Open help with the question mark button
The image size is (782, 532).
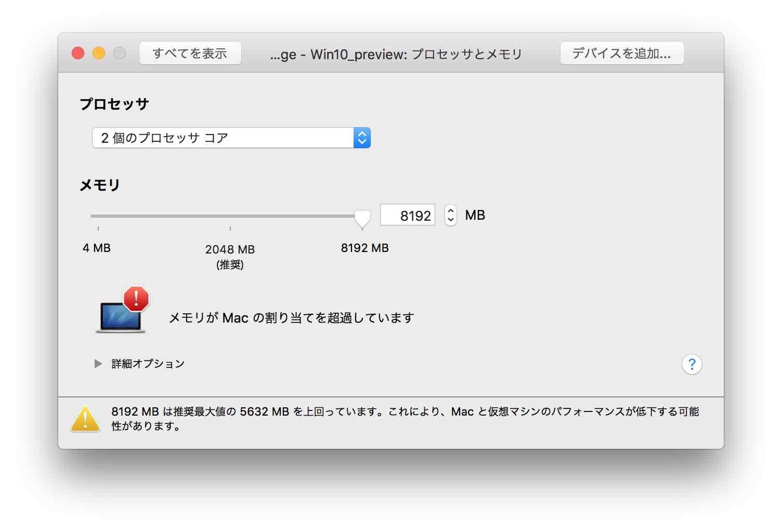pos(692,364)
